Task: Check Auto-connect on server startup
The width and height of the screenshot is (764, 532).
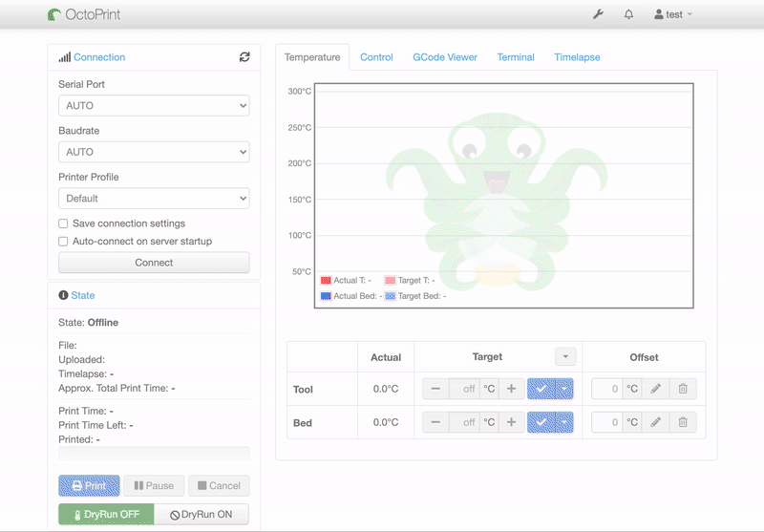Action: pos(64,242)
